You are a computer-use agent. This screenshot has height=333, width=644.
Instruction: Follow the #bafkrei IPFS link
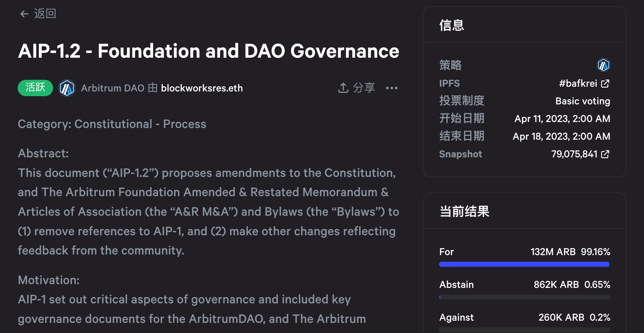pyautogui.click(x=578, y=83)
